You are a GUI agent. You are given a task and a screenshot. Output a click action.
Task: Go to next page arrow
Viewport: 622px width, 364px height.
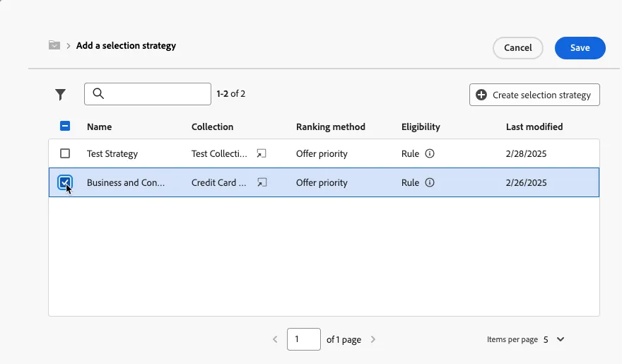point(373,339)
